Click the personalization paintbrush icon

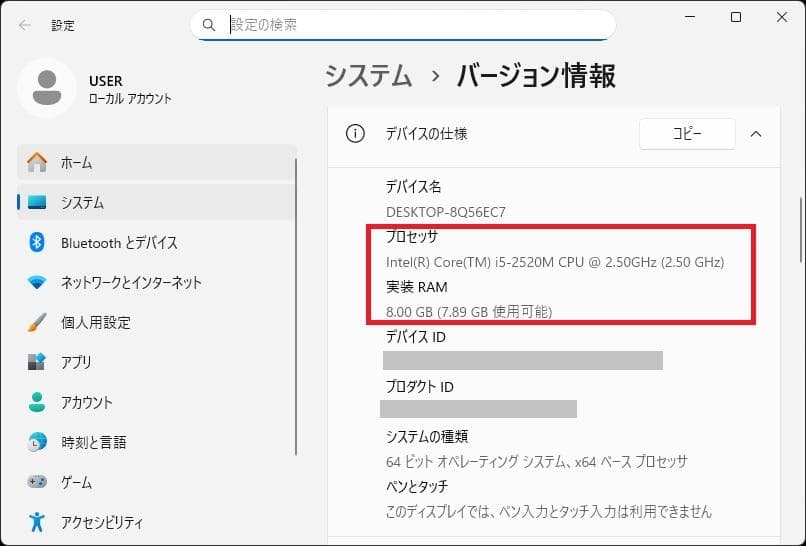tap(37, 322)
